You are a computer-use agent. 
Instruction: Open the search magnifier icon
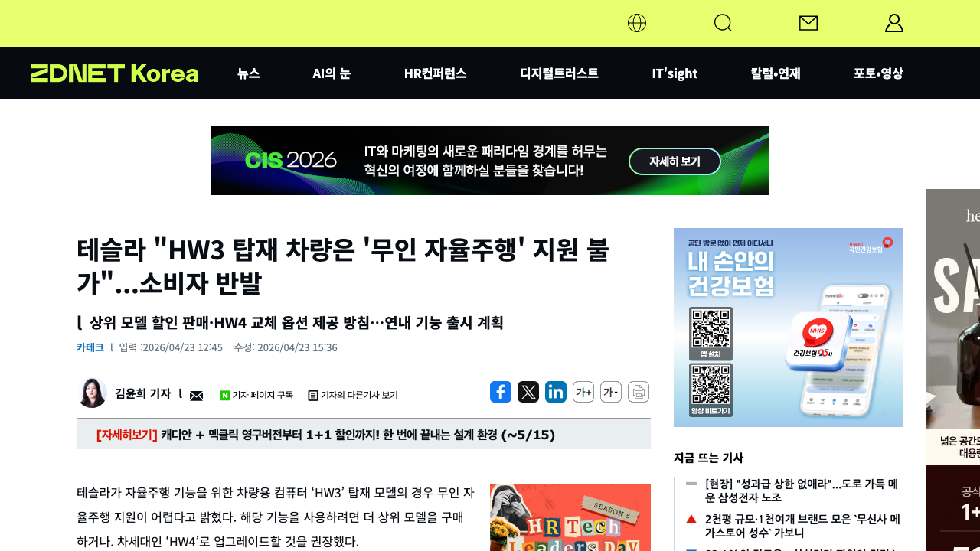tap(723, 23)
